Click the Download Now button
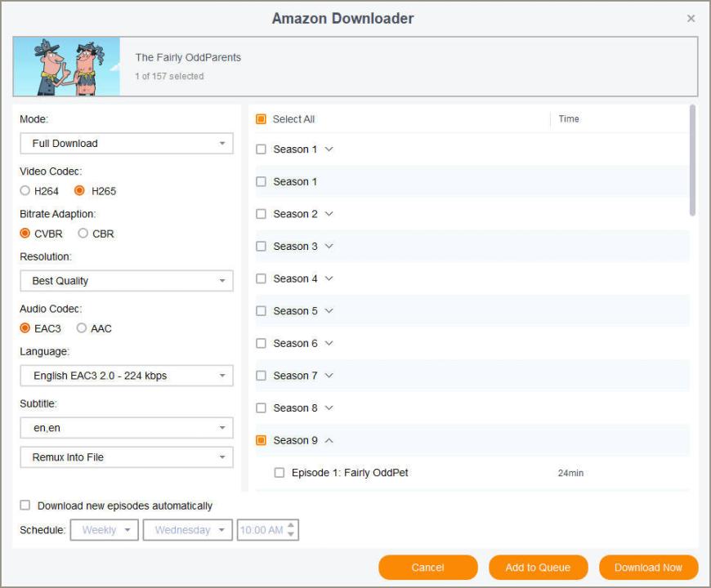711x588 pixels. click(x=648, y=568)
